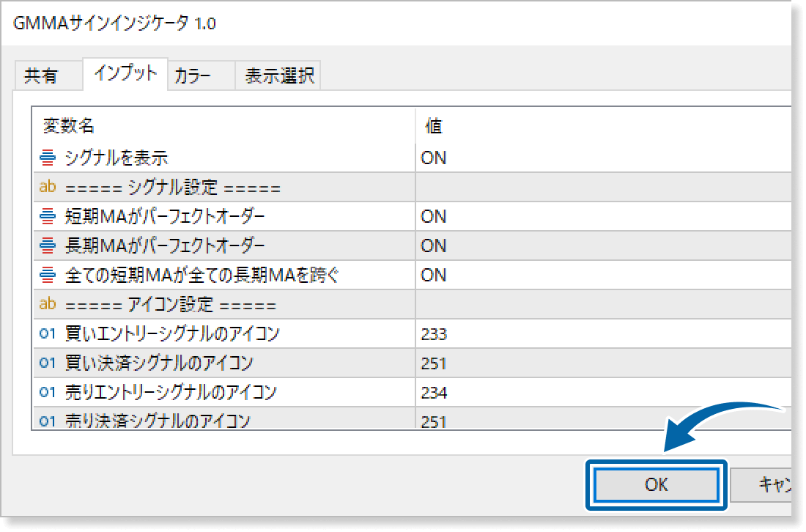Click the OK button
806x532 pixels.
click(x=656, y=484)
